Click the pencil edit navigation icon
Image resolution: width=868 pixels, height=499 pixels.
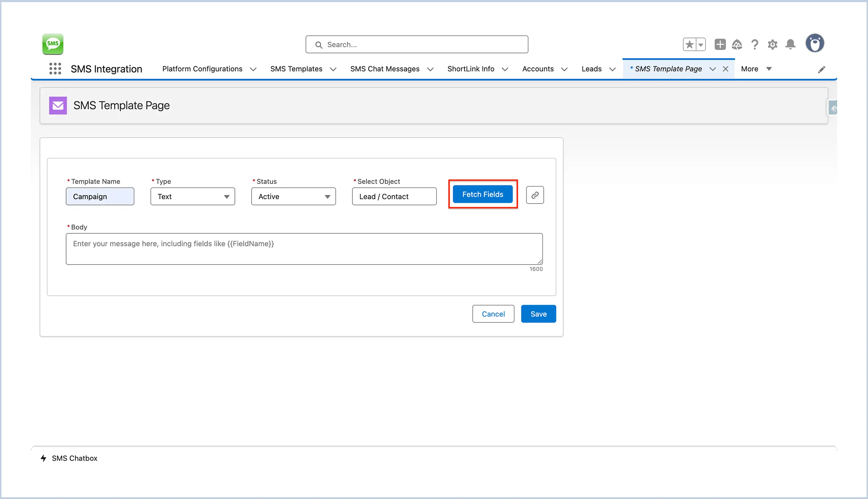[822, 69]
